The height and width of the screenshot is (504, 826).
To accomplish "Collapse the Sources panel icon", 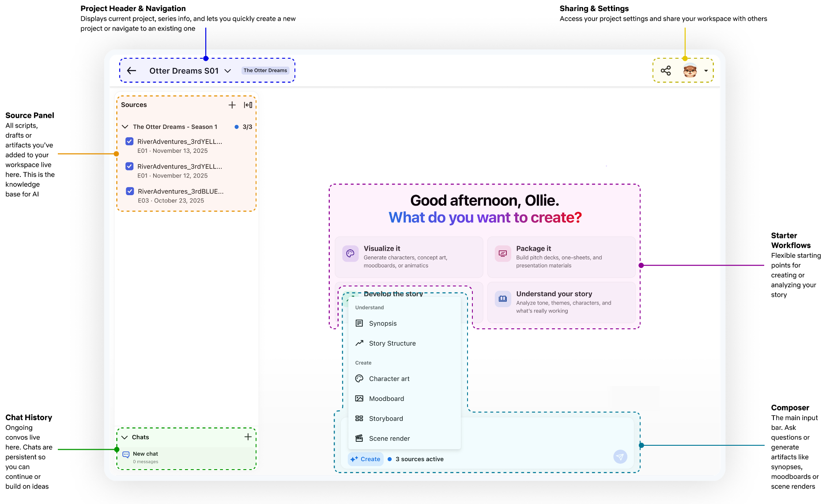I will [x=248, y=105].
